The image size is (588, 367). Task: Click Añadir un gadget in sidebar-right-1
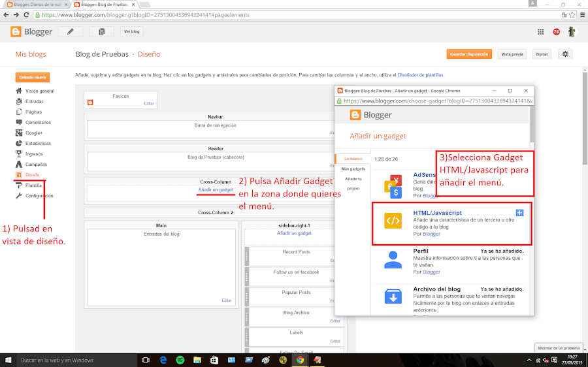[x=295, y=233]
